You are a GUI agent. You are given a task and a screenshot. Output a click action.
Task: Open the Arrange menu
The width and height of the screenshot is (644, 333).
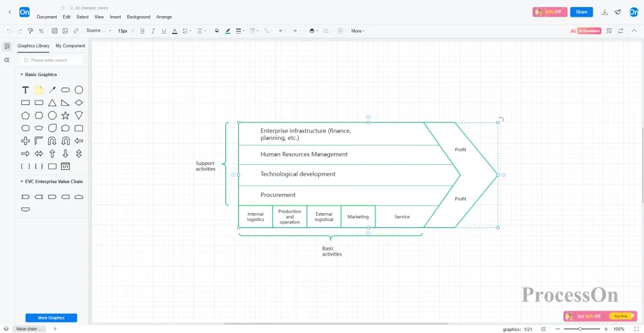click(x=164, y=17)
